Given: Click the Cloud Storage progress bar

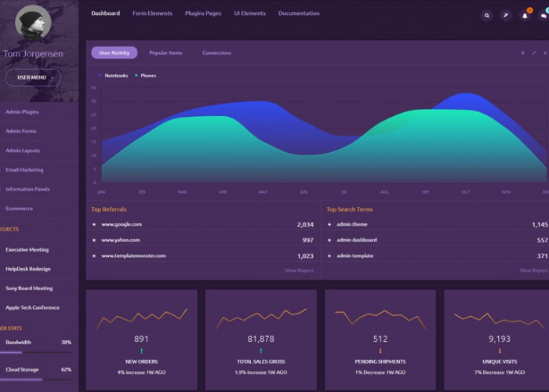Looking at the screenshot, I should 36,379.
